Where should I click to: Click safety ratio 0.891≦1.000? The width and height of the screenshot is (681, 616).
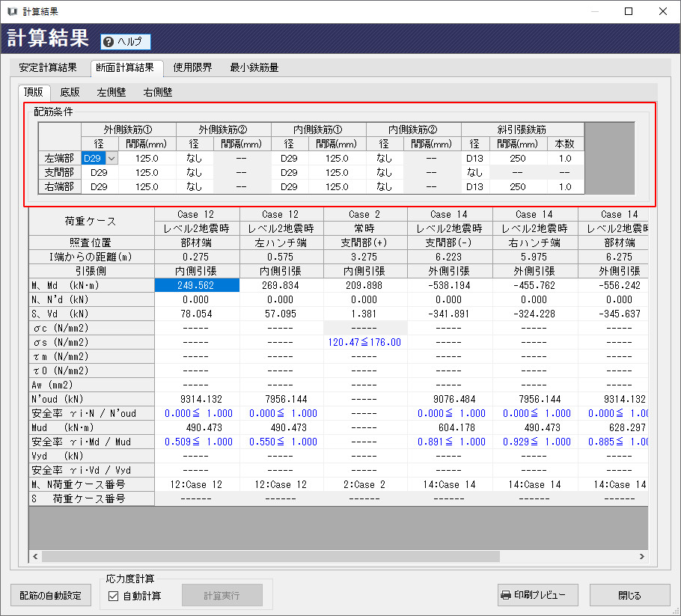450,442
